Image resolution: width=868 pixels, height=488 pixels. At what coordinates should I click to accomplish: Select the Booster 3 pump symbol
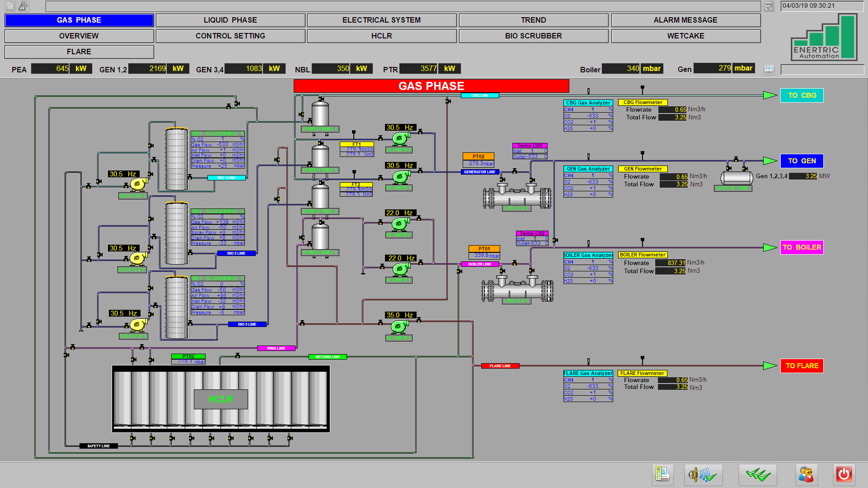(x=137, y=324)
